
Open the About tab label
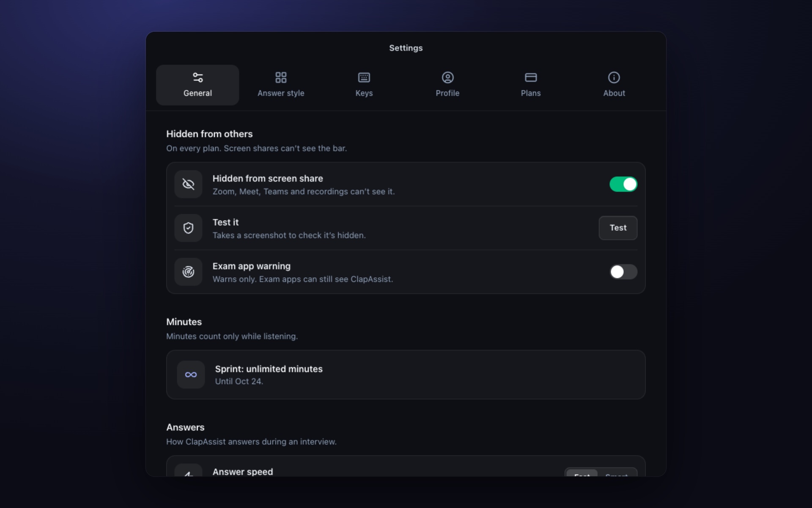[614, 93]
